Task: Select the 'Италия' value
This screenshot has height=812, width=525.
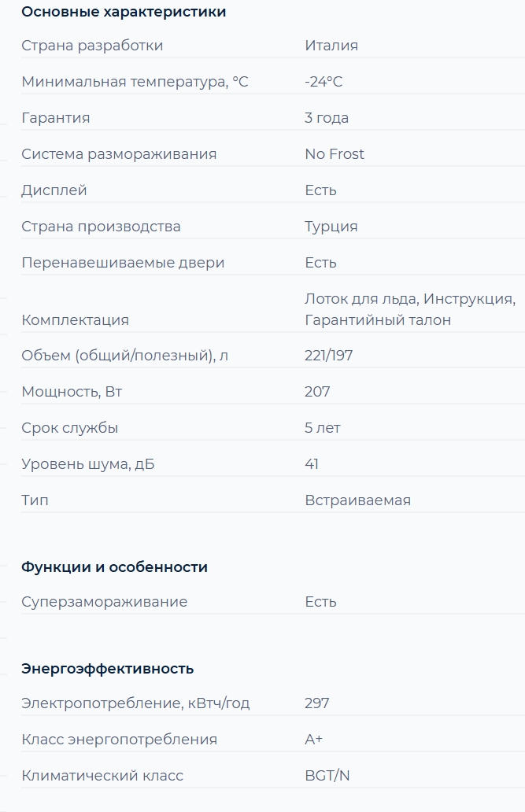Action: (331, 46)
